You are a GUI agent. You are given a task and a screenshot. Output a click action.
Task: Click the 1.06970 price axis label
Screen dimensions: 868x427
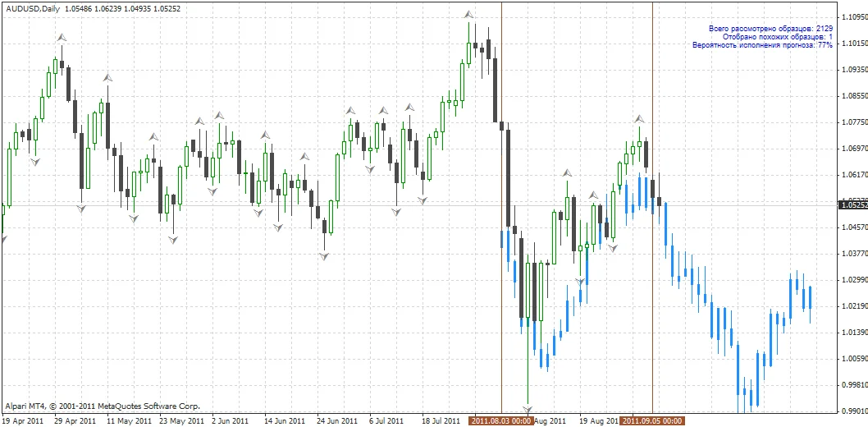pyautogui.click(x=854, y=149)
